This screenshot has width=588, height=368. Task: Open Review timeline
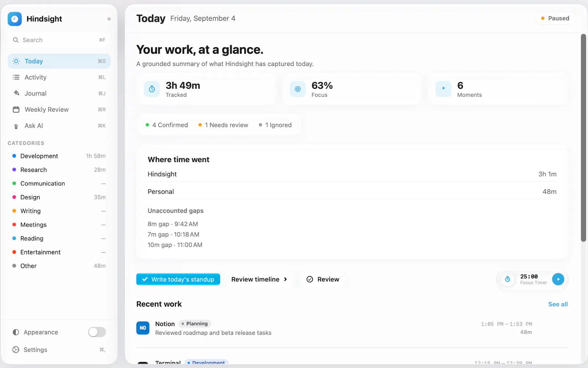(x=259, y=279)
